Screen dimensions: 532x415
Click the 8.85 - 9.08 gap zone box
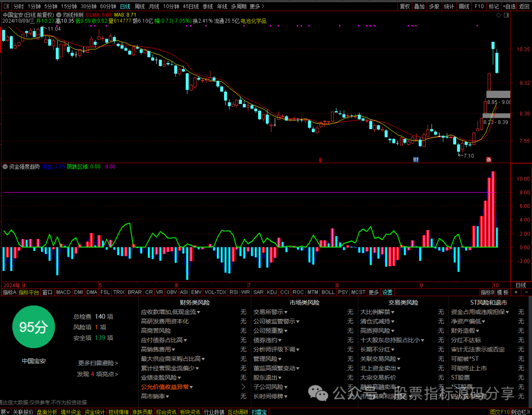click(498, 95)
